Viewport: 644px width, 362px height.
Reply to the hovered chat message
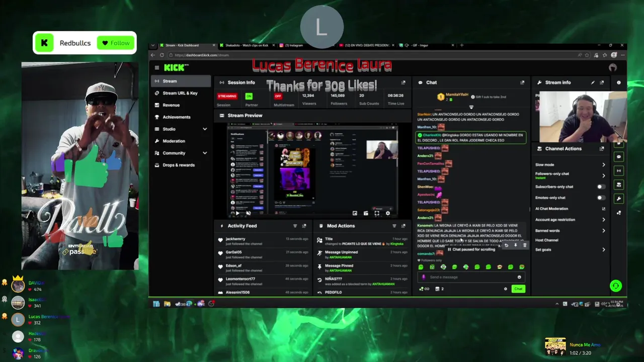point(506,245)
